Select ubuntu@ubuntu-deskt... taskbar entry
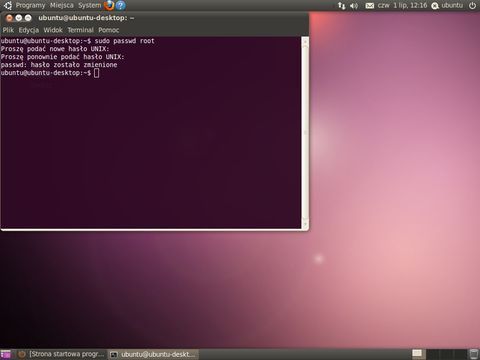The width and height of the screenshot is (480, 360). 153,354
